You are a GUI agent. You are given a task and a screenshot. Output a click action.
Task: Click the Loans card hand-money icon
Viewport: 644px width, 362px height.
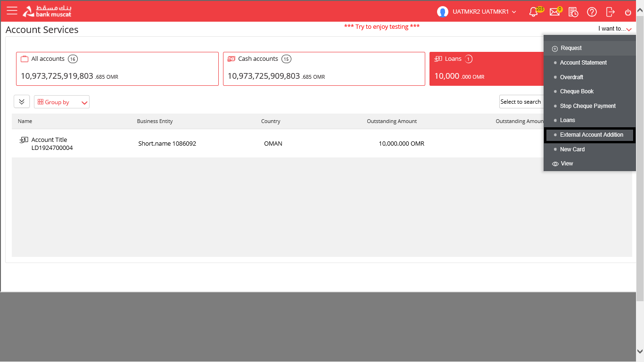(x=438, y=59)
